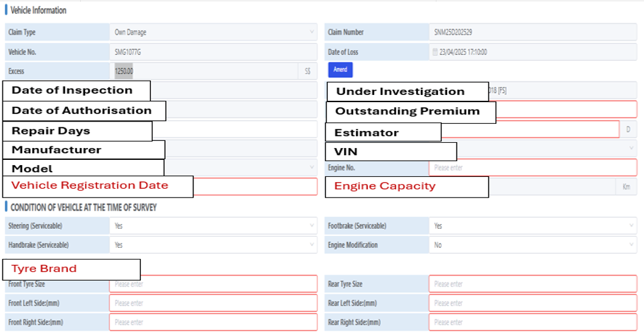The width and height of the screenshot is (644, 335).
Task: Open the Claim Type dropdown
Action: pyautogui.click(x=213, y=32)
